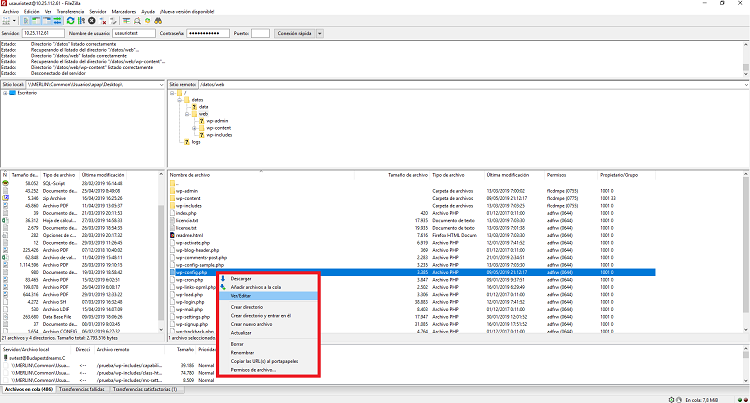
Task: Click the Conexión rápida button
Action: click(x=295, y=33)
